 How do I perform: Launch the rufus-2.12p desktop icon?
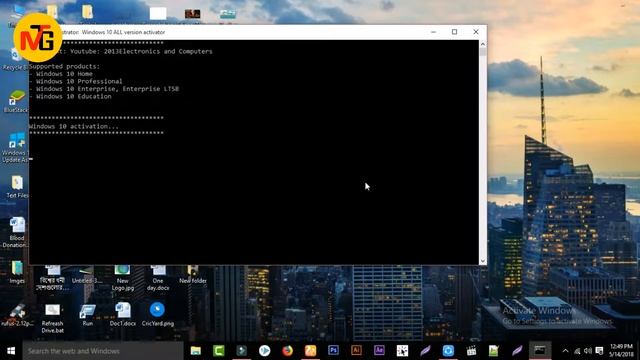17,315
